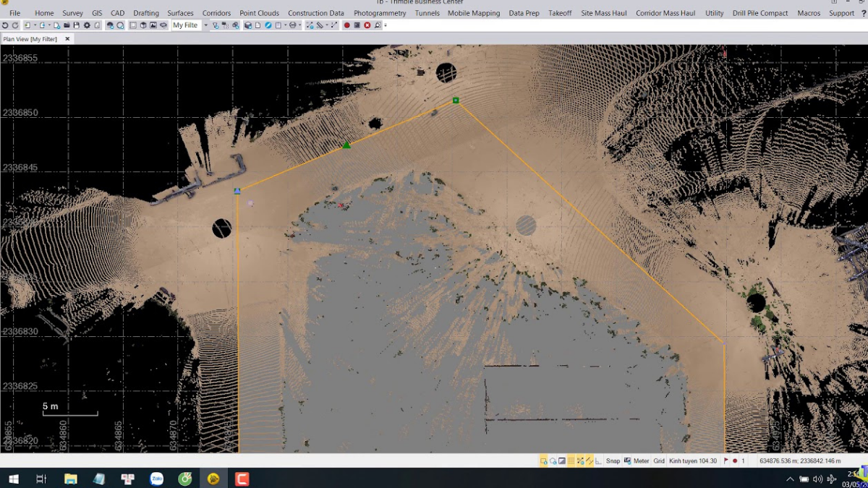This screenshot has height=488, width=868.
Task: Open the Corridors ribbon tab
Action: [x=216, y=13]
